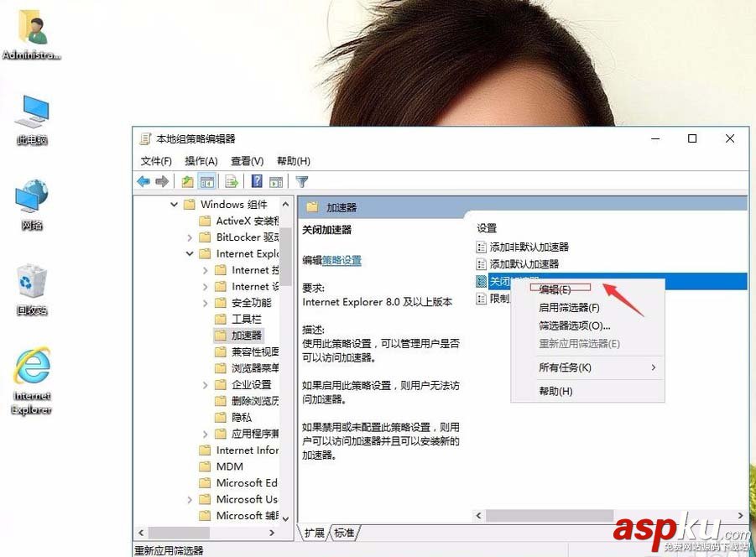Click the blue Help question-mark toolbar icon
Image resolution: width=756 pixels, height=557 pixels.
tap(257, 181)
